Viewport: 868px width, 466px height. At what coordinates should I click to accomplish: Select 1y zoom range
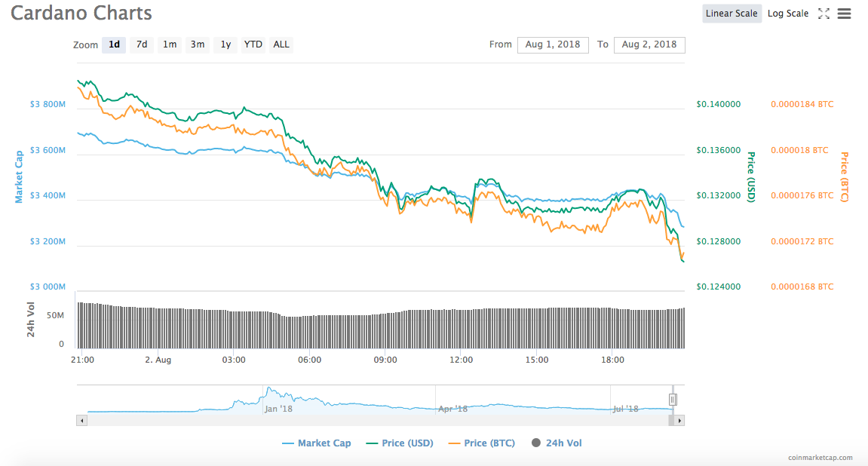tap(225, 44)
